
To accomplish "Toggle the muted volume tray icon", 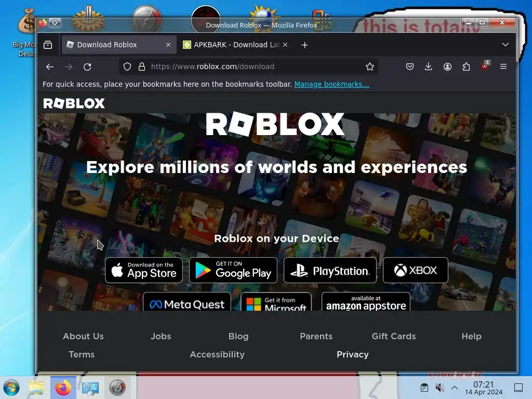I will click(x=440, y=388).
